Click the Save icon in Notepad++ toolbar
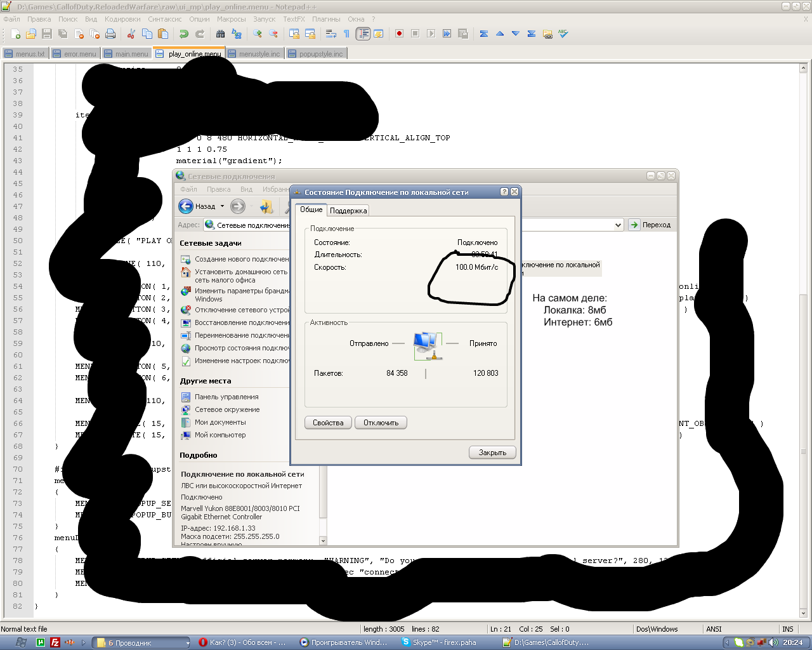Screen dimensions: 812x650 46,34
